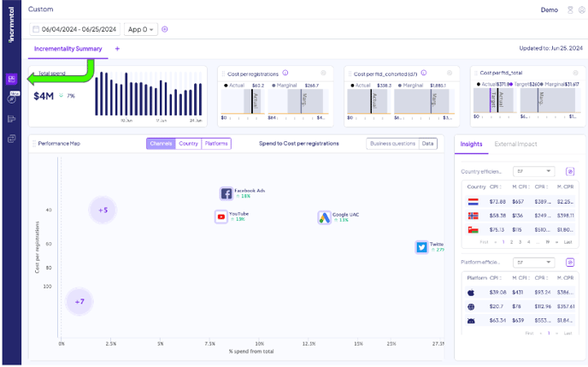This screenshot has height=367, width=588.
Task: Click the Facebook Ads channel icon
Action: [226, 194]
